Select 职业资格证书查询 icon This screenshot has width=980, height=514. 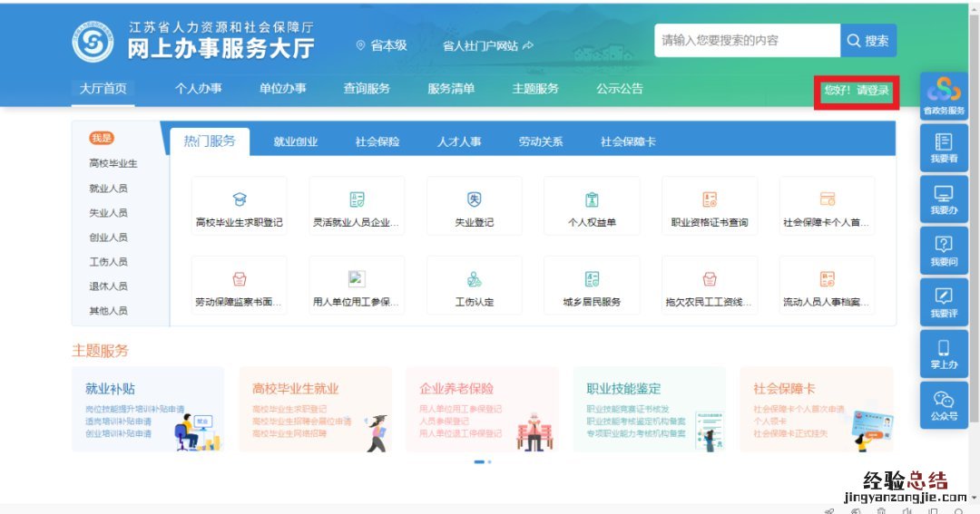coord(710,200)
